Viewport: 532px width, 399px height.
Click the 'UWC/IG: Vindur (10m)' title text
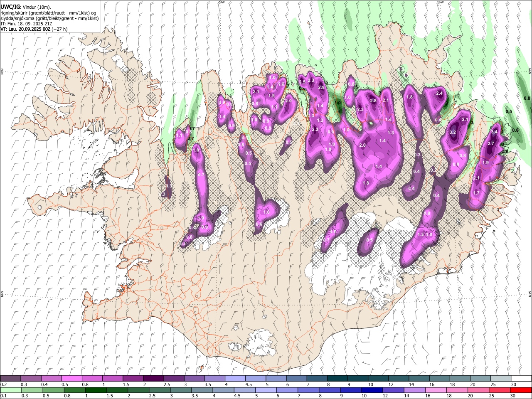(x=25, y=7)
